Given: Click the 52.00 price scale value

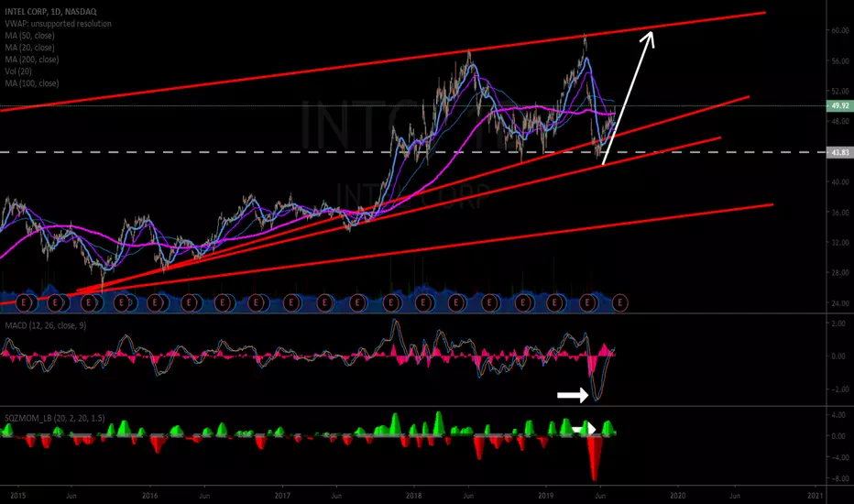Looking at the screenshot, I should [x=840, y=91].
